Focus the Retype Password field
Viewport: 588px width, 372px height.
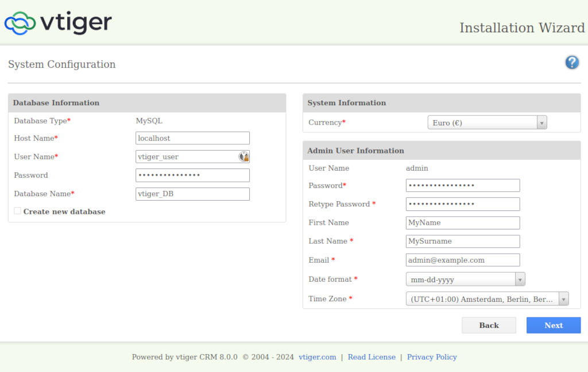pos(463,204)
